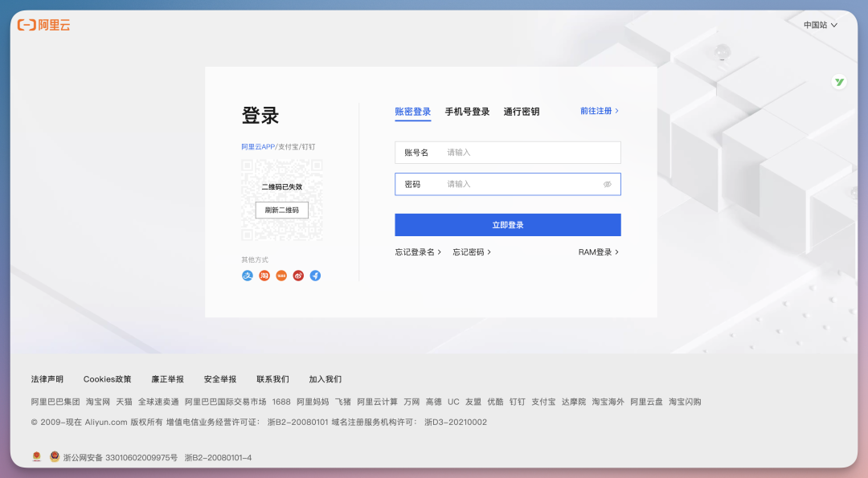The height and width of the screenshot is (478, 868).
Task: Expand 忘记登录名 (forgot login name) option
Action: tap(418, 251)
